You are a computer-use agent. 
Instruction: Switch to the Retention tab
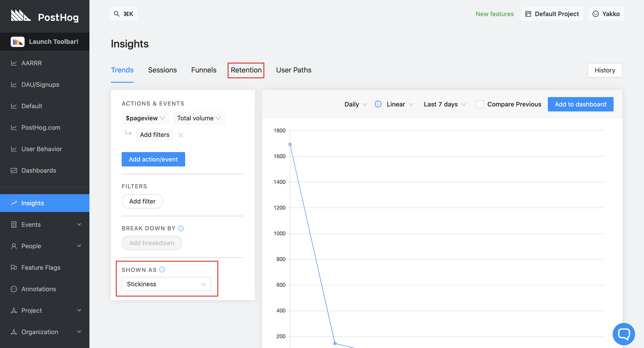(246, 70)
